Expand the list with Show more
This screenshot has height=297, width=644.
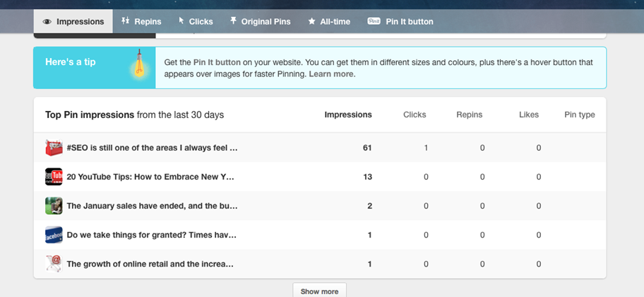tap(319, 291)
